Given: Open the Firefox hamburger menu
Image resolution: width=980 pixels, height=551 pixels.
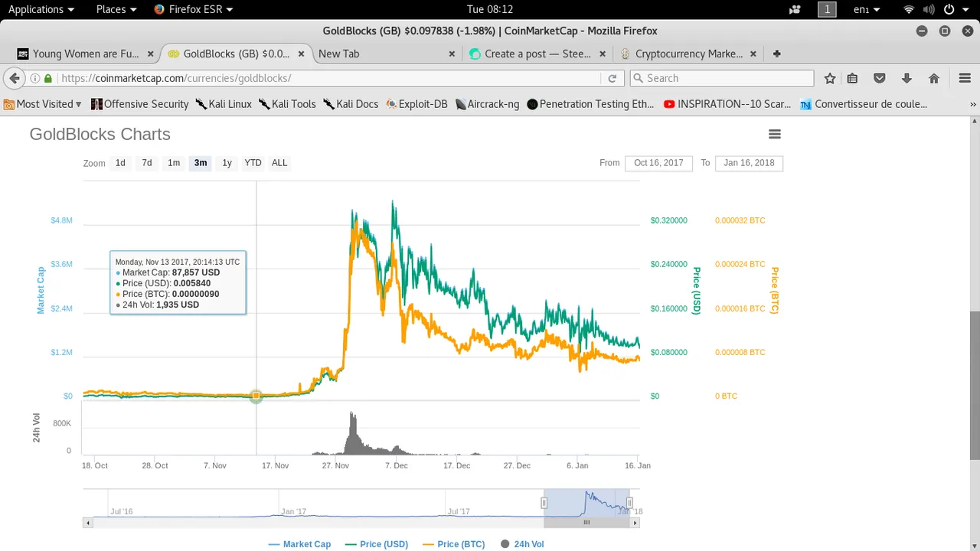Looking at the screenshot, I should 965,78.
